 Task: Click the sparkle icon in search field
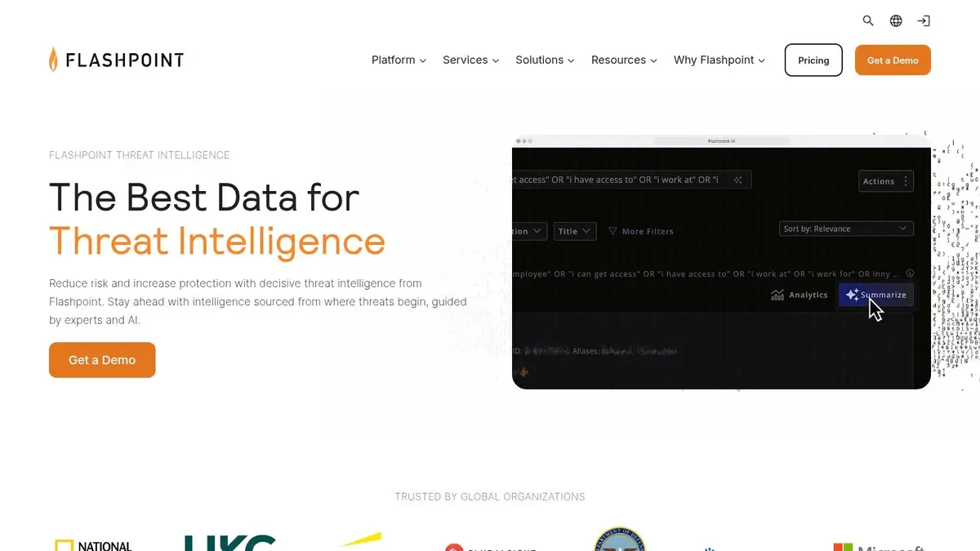[x=737, y=180]
